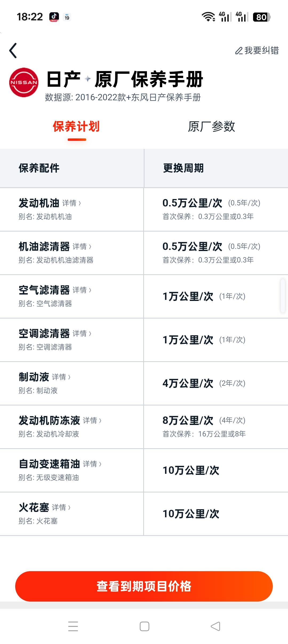The image size is (288, 644).
Task: Tap the battery indicator in status bar
Action: (261, 17)
